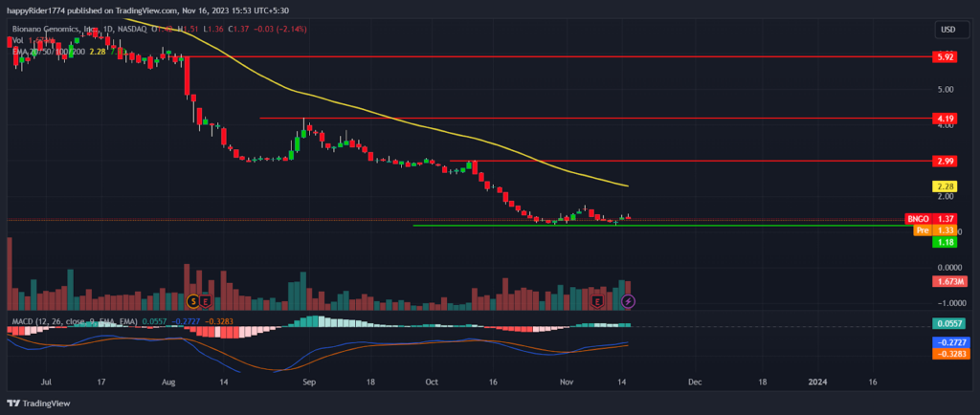Click the Dec label on time axis
This screenshot has height=415, width=980.
pos(695,382)
